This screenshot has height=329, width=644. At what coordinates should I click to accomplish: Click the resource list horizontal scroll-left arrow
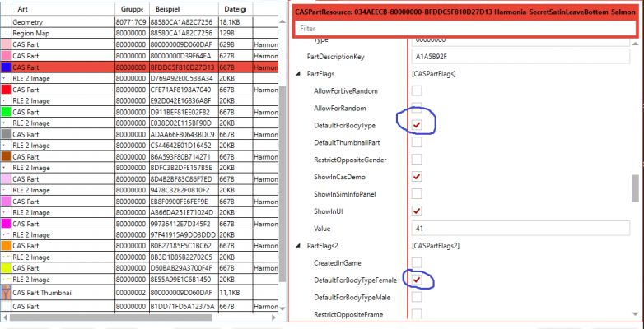[x=5, y=317]
